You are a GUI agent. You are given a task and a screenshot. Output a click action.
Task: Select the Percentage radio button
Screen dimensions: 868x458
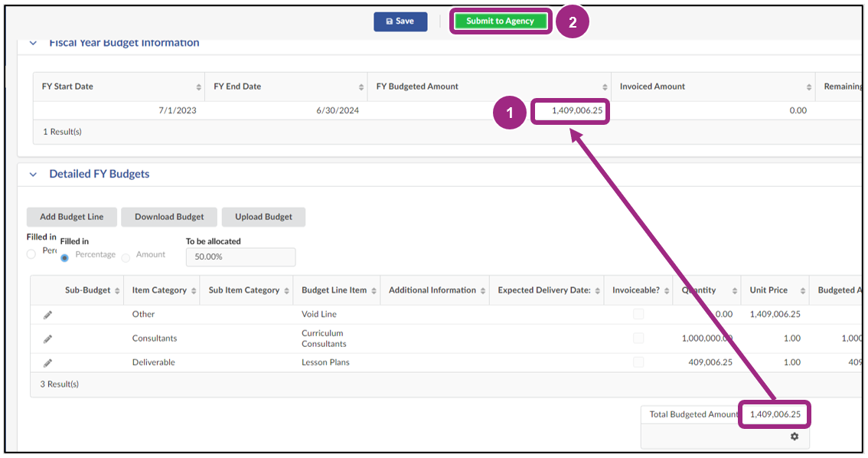click(x=65, y=257)
